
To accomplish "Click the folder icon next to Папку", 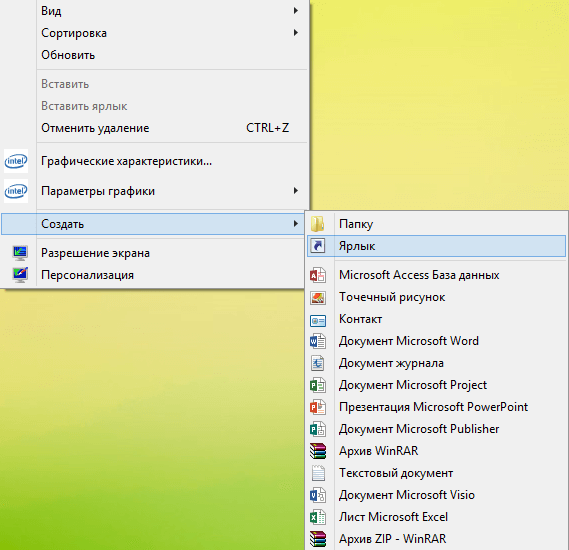I will 318,224.
